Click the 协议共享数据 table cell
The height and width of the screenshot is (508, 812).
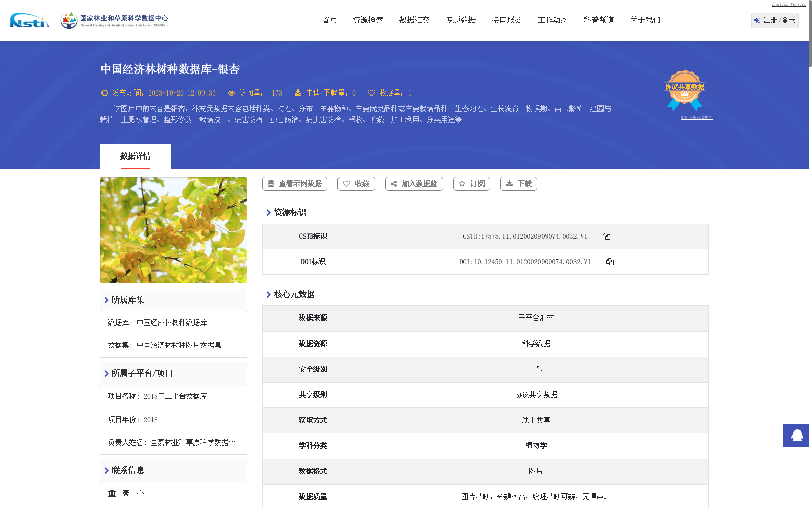536,395
